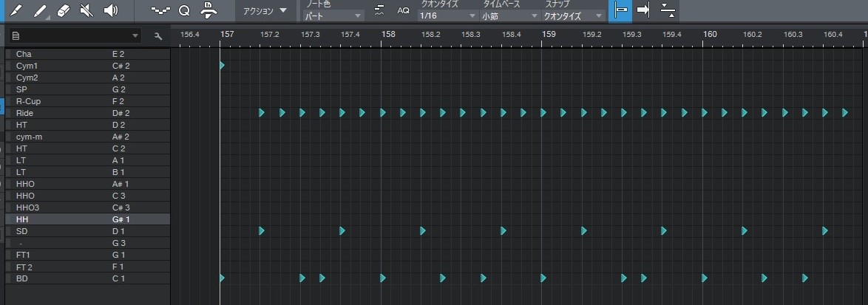Select the Eraser tool
This screenshot has width=868, height=305.
64,10
